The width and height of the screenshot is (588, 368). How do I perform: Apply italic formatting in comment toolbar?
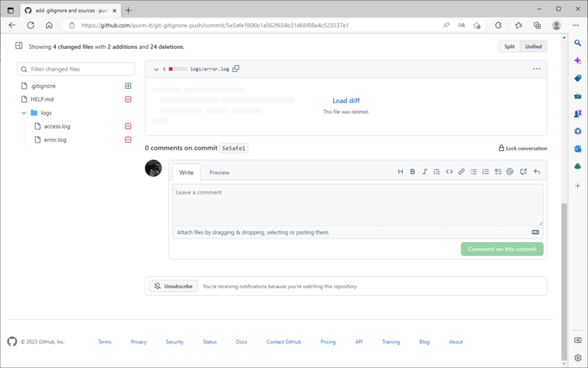pos(425,172)
